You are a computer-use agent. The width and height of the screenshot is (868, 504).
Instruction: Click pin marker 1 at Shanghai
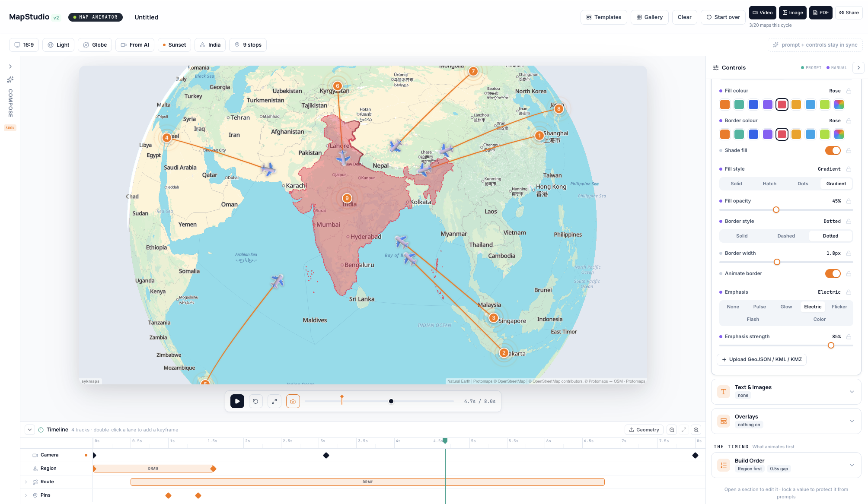coord(539,136)
